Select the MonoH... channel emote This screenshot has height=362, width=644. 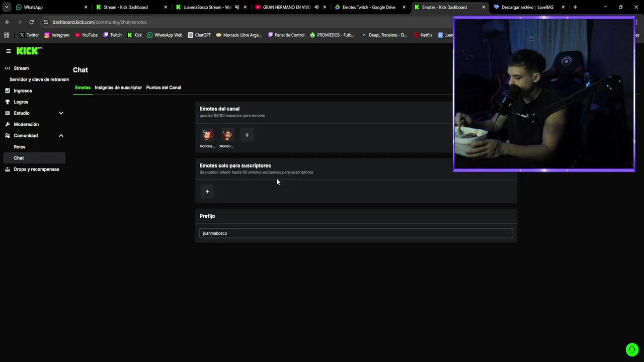tap(227, 135)
